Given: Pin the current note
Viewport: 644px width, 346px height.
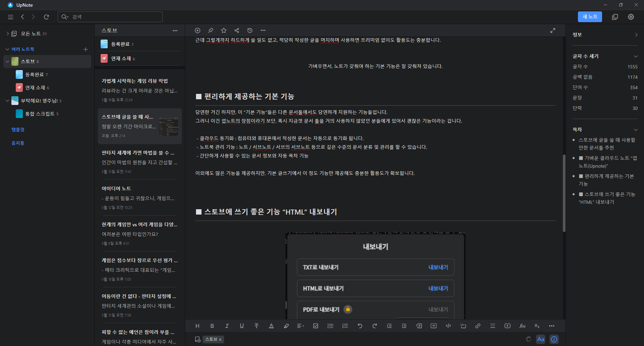Looking at the screenshot, I should point(211,31).
